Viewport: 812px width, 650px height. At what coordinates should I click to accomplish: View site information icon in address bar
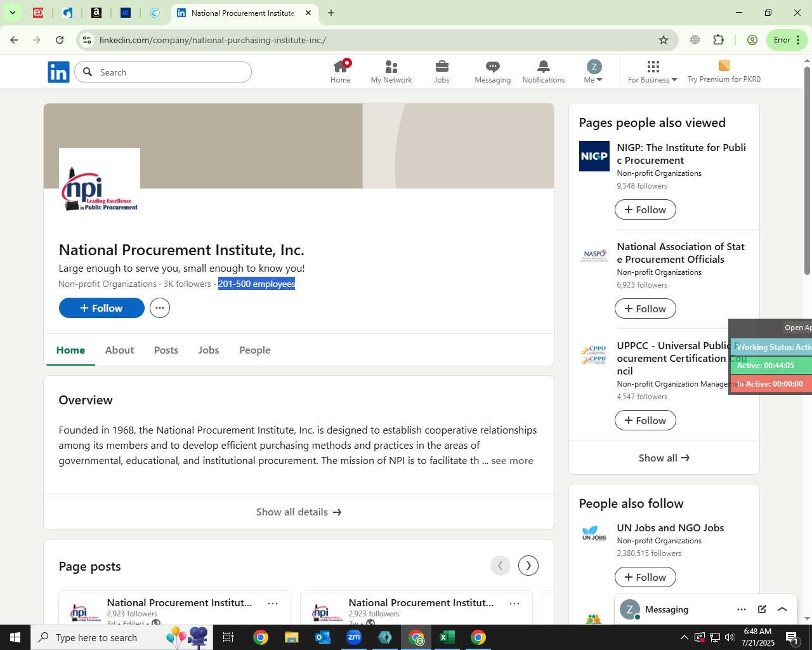pyautogui.click(x=87, y=40)
